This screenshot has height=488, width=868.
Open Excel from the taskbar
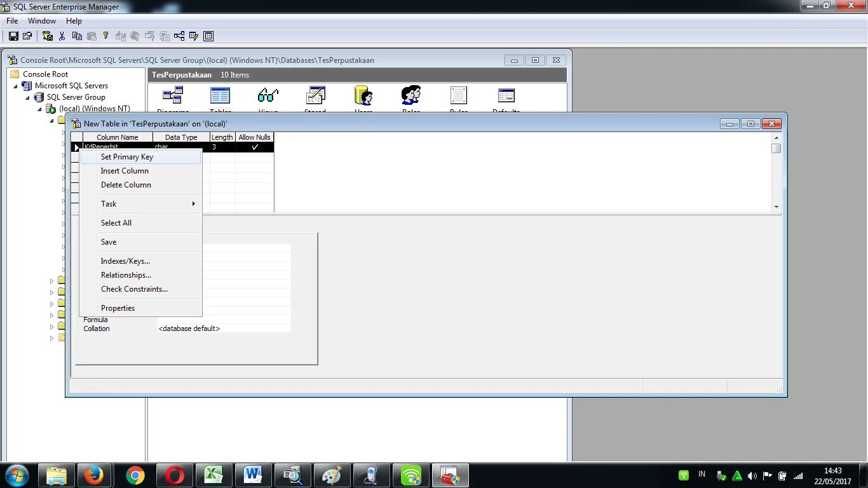click(214, 475)
